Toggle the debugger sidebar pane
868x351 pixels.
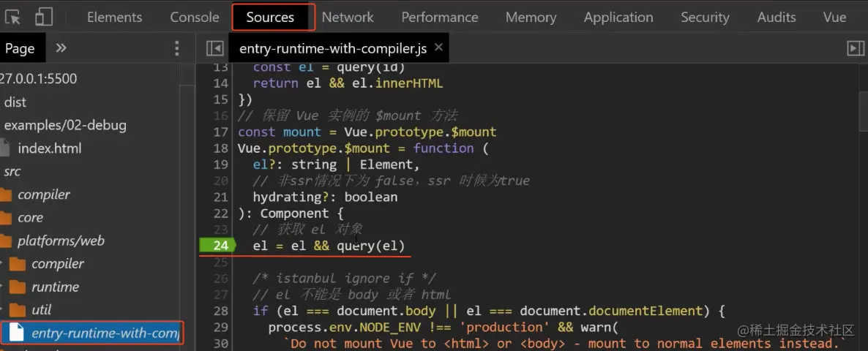tap(856, 49)
